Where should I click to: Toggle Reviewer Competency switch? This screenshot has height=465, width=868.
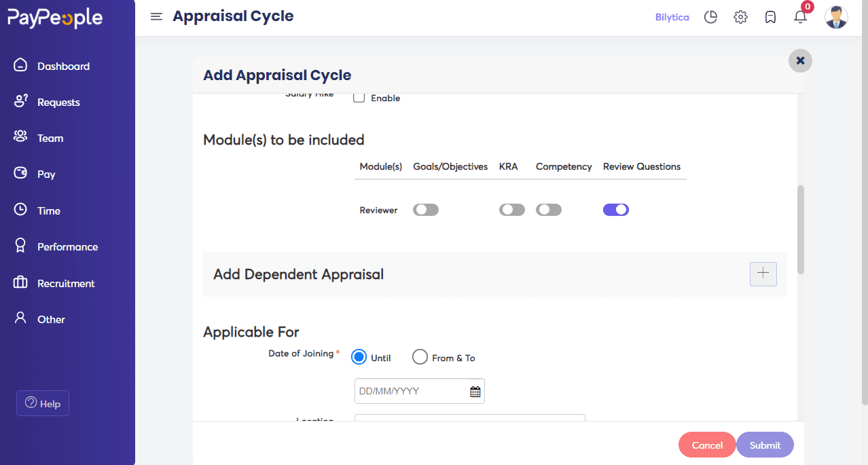(549, 210)
